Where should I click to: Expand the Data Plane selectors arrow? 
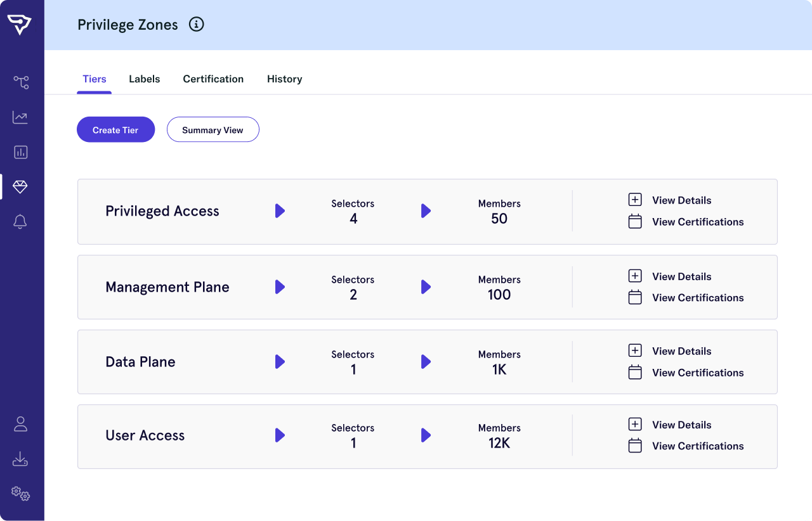[x=280, y=362]
